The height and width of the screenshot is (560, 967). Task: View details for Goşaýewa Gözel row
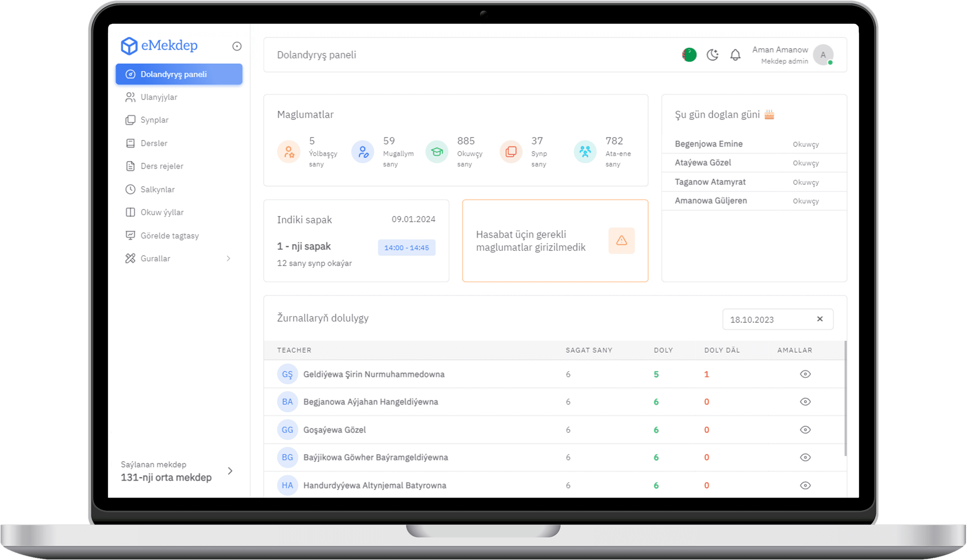point(805,430)
